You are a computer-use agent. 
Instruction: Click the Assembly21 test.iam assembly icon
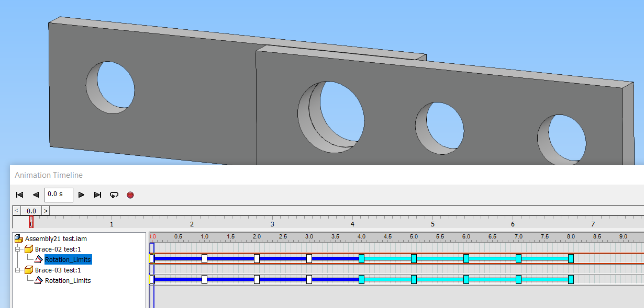point(18,238)
